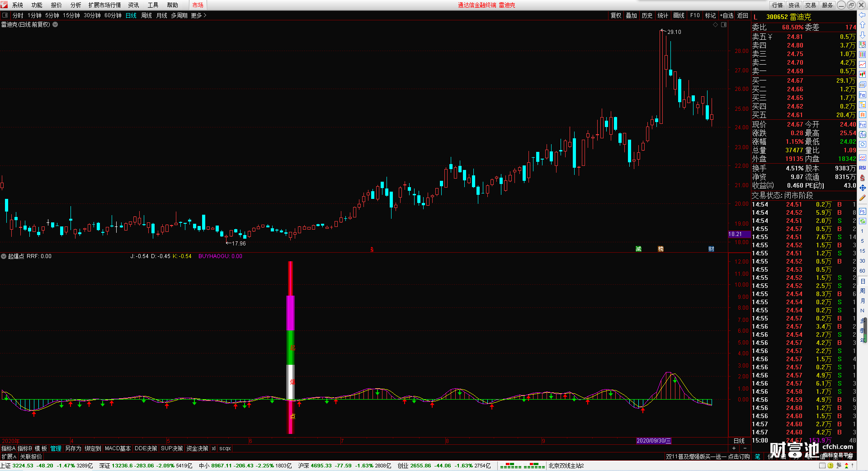Toggle the left side panel button
The image size is (868, 471).
(x=5, y=15)
